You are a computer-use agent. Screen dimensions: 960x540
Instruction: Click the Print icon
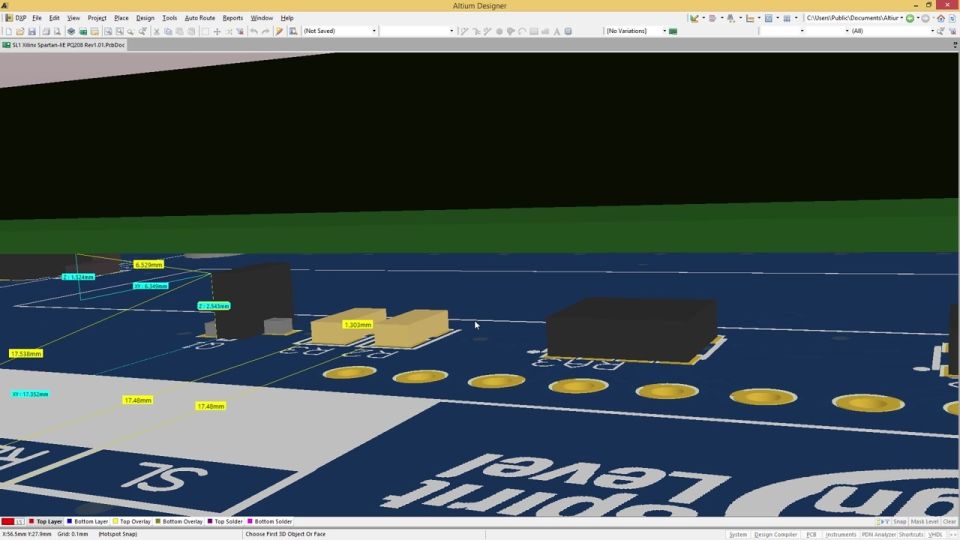(46, 31)
